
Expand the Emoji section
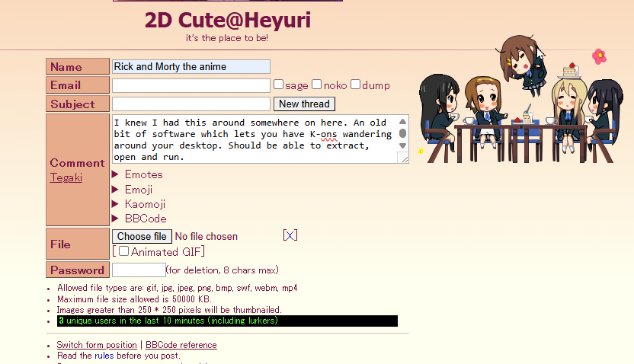pos(133,190)
